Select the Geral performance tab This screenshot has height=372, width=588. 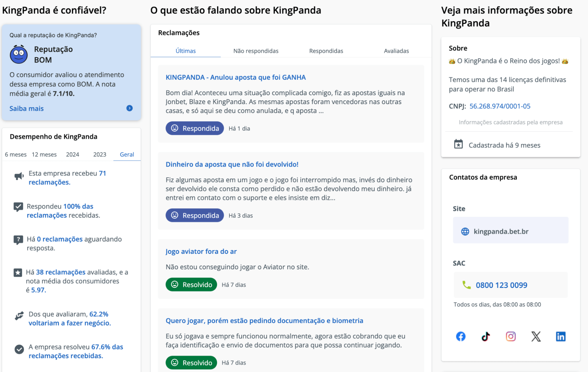pyautogui.click(x=127, y=155)
